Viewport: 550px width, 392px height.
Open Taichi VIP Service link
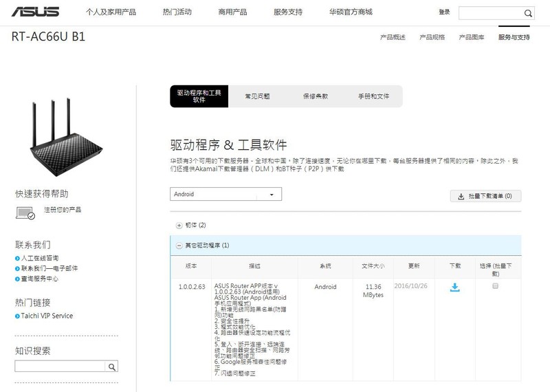47,316
